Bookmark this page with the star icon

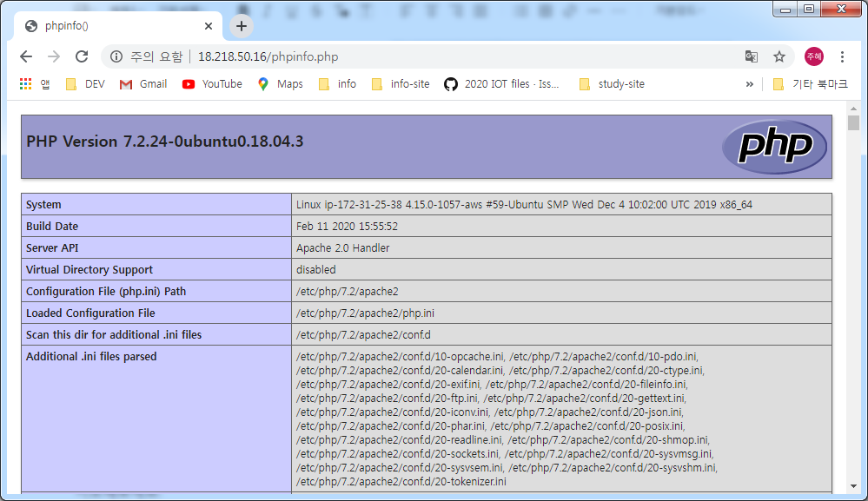[x=779, y=56]
